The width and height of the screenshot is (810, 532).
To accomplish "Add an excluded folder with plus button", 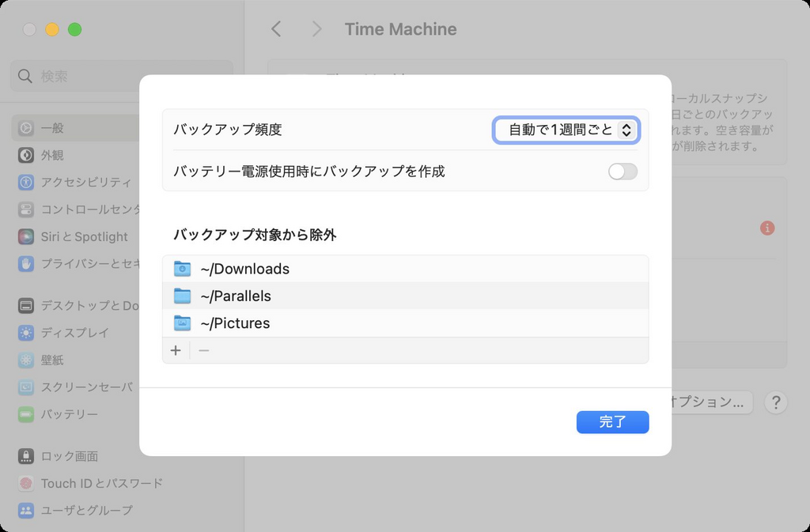I will [x=176, y=350].
